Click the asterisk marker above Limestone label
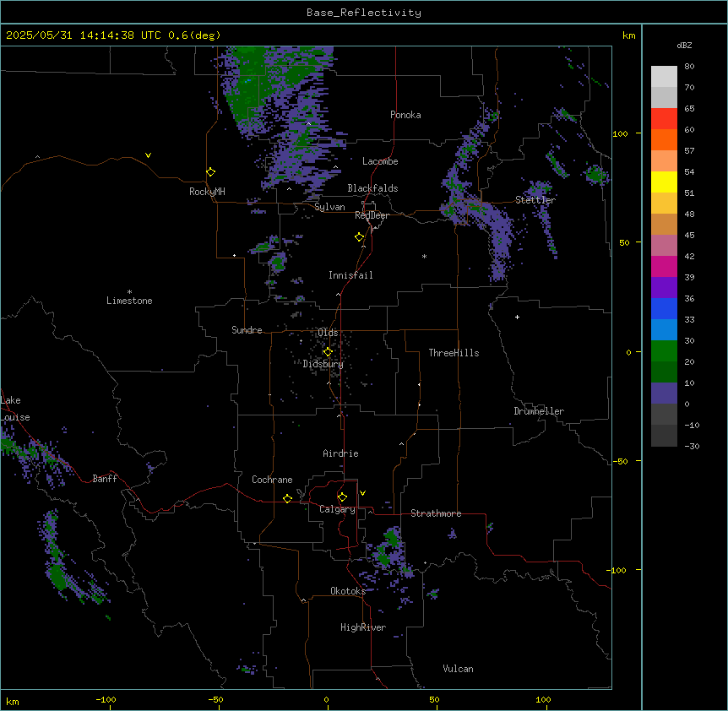This screenshot has height=711, width=728. pos(129,292)
